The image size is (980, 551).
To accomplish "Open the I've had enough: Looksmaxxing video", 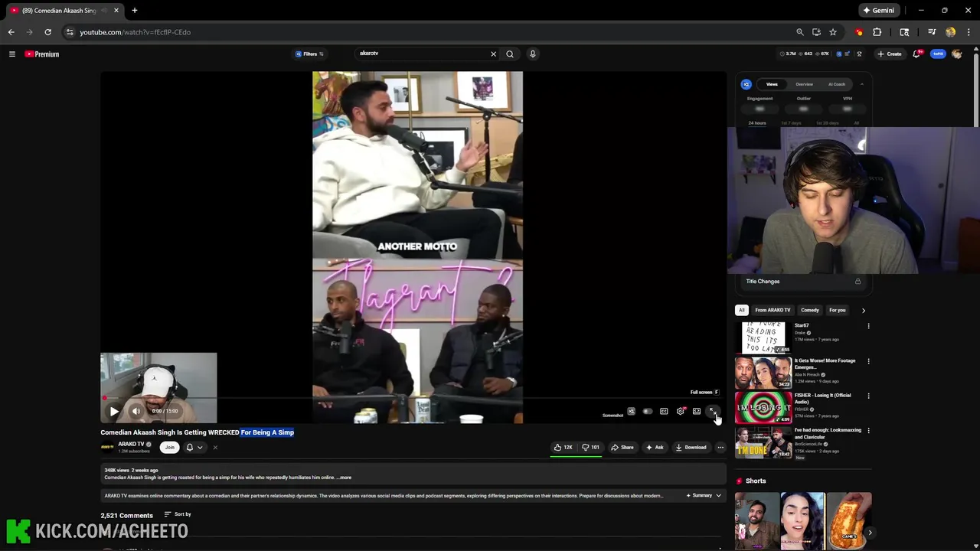I will pyautogui.click(x=763, y=442).
